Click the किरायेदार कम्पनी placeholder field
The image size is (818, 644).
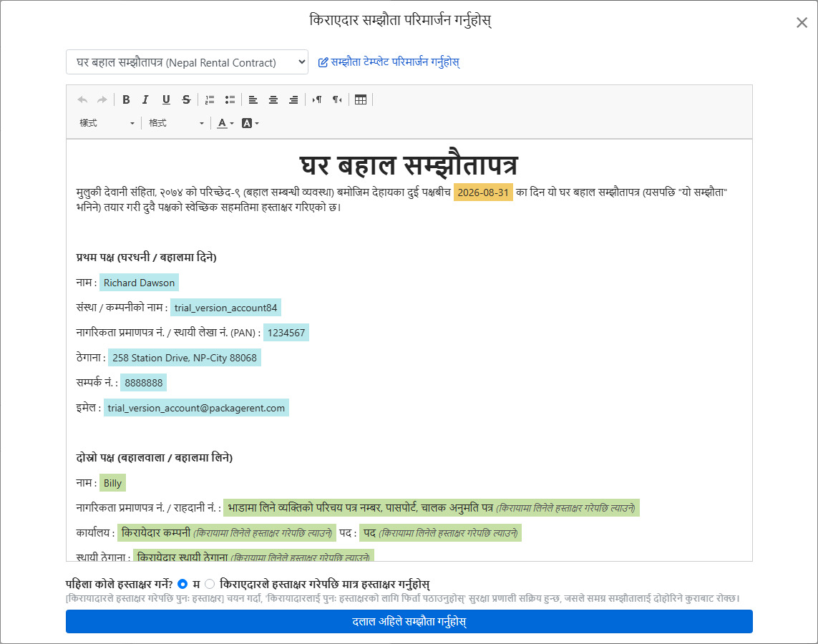(x=227, y=533)
